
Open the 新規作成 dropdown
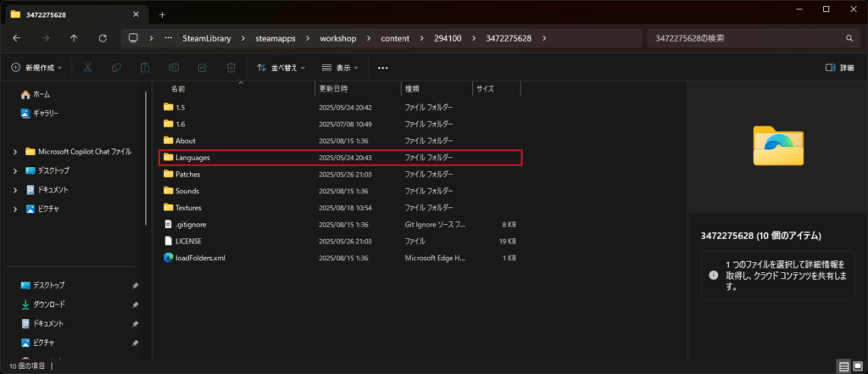pos(36,68)
